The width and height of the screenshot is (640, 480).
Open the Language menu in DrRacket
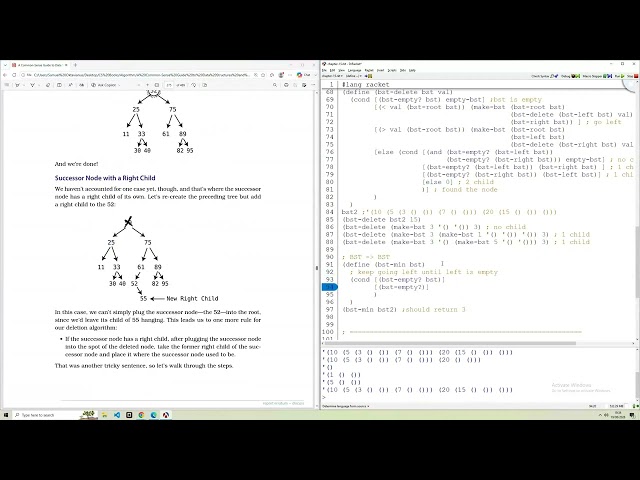pyautogui.click(x=354, y=70)
